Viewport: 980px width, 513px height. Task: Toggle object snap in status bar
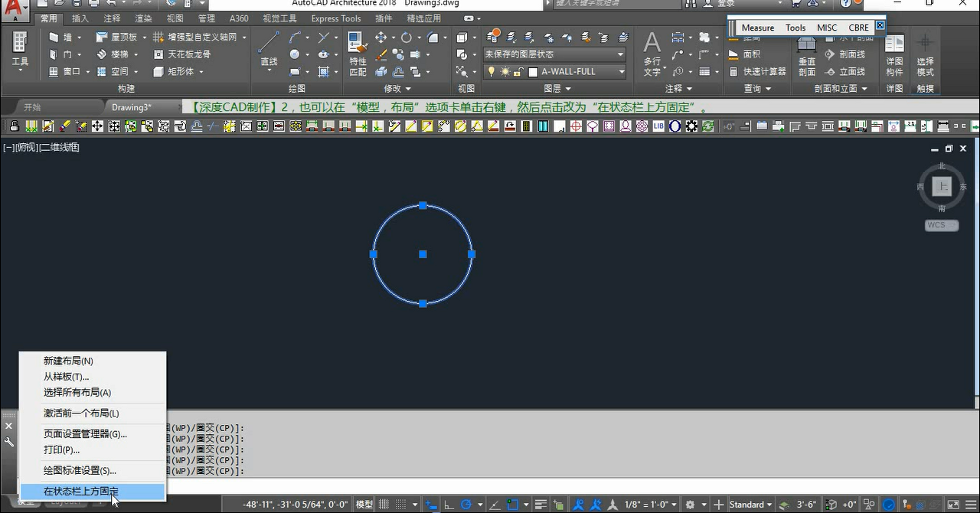click(513, 505)
